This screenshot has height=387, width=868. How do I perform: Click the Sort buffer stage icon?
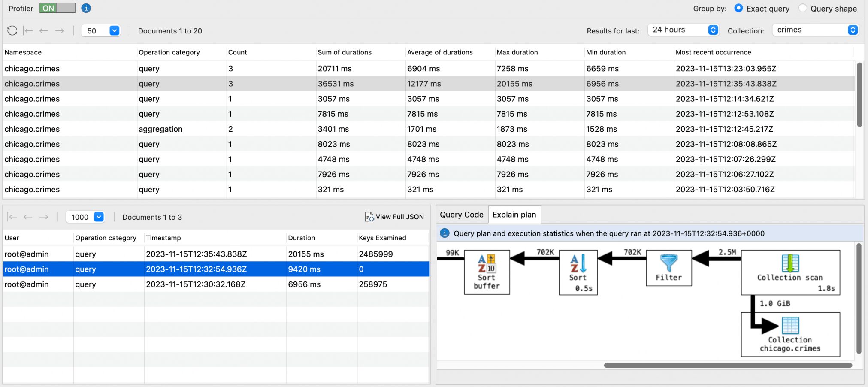pyautogui.click(x=487, y=264)
